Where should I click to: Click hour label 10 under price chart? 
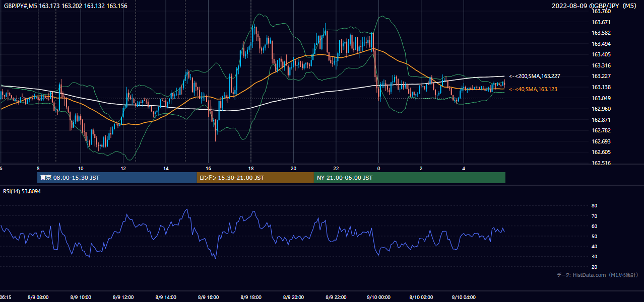[x=81, y=168]
